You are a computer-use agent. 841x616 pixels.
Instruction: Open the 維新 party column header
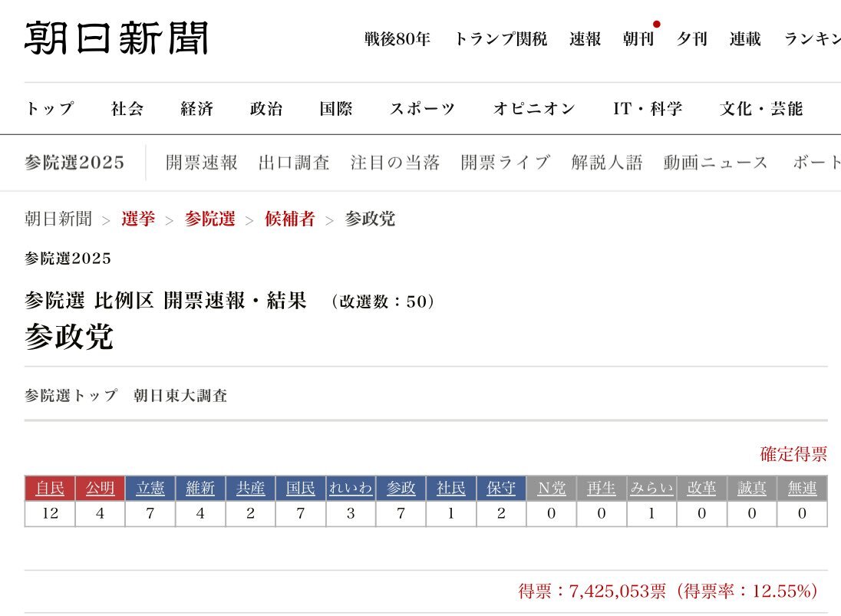tap(200, 488)
